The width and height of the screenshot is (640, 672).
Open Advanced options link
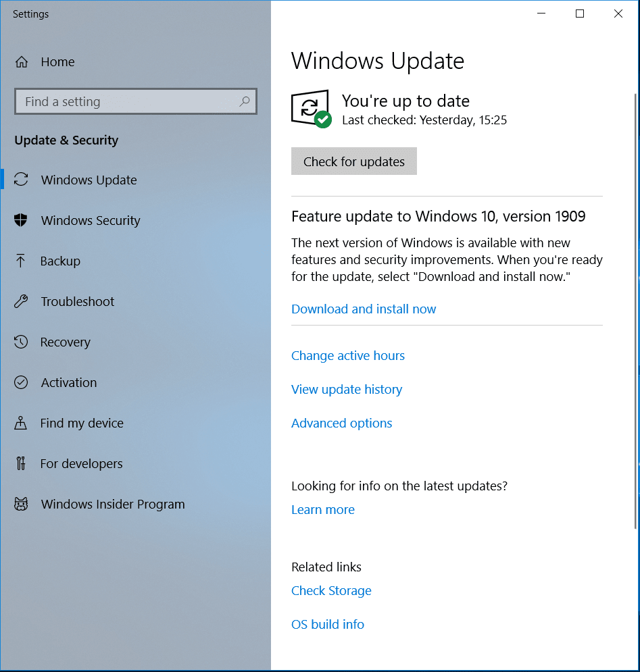pyautogui.click(x=341, y=423)
